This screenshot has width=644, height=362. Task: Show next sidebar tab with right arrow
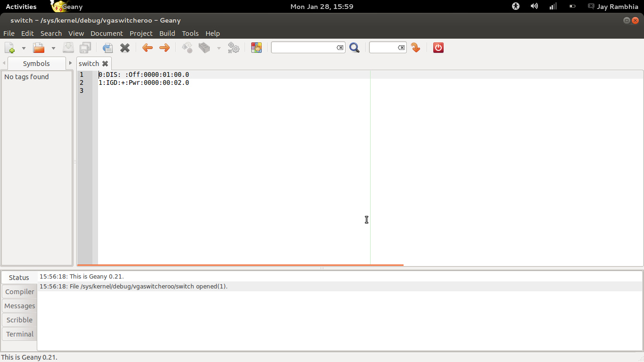coord(70,63)
